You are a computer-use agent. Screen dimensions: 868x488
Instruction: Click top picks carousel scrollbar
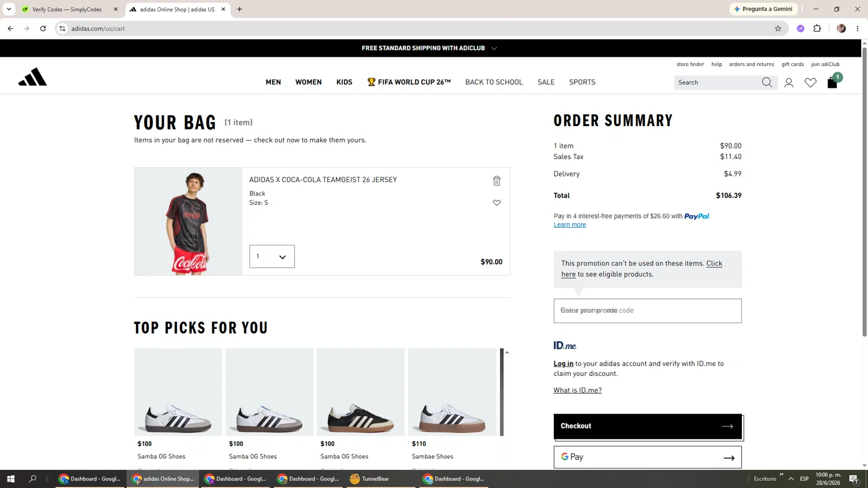point(502,392)
